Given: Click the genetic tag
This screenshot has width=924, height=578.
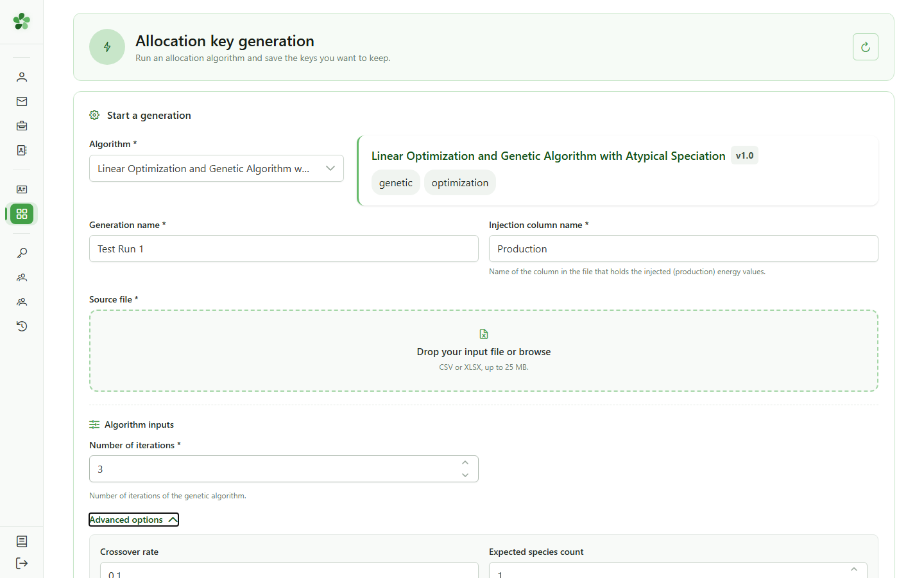Looking at the screenshot, I should point(396,182).
